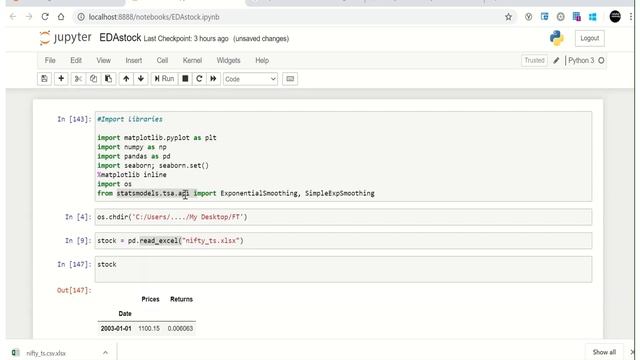This screenshot has height=360, width=640.
Task: Open the command palette keyboard icon
Action: tap(290, 79)
